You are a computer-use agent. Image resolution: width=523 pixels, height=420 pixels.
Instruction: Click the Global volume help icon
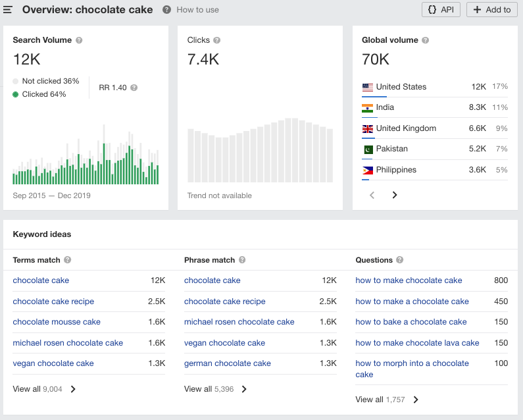coord(425,40)
